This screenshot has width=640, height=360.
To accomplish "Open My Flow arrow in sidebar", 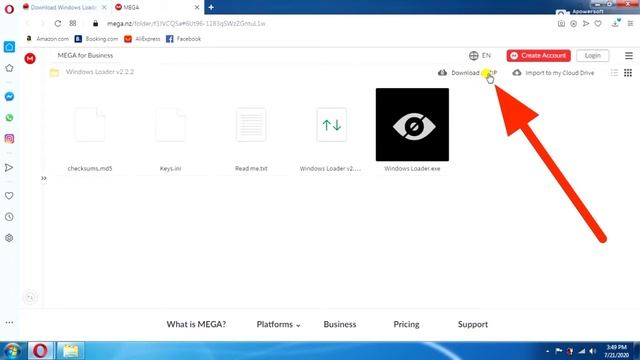I will pos(9,168).
